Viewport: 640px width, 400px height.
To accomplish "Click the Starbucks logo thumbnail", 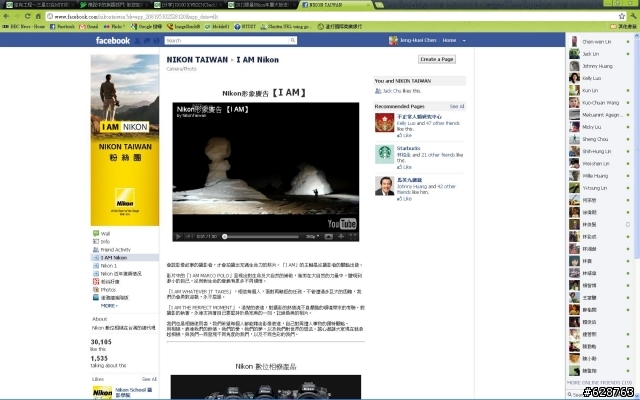I will (384, 154).
